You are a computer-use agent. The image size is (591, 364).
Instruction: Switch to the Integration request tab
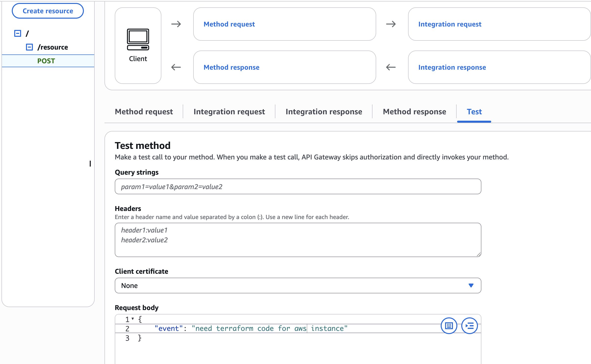(229, 112)
